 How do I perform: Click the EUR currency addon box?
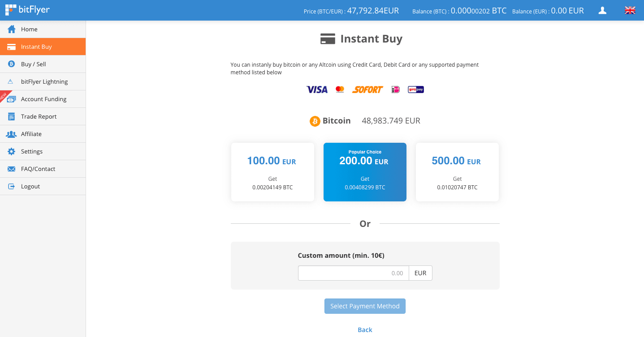click(420, 273)
